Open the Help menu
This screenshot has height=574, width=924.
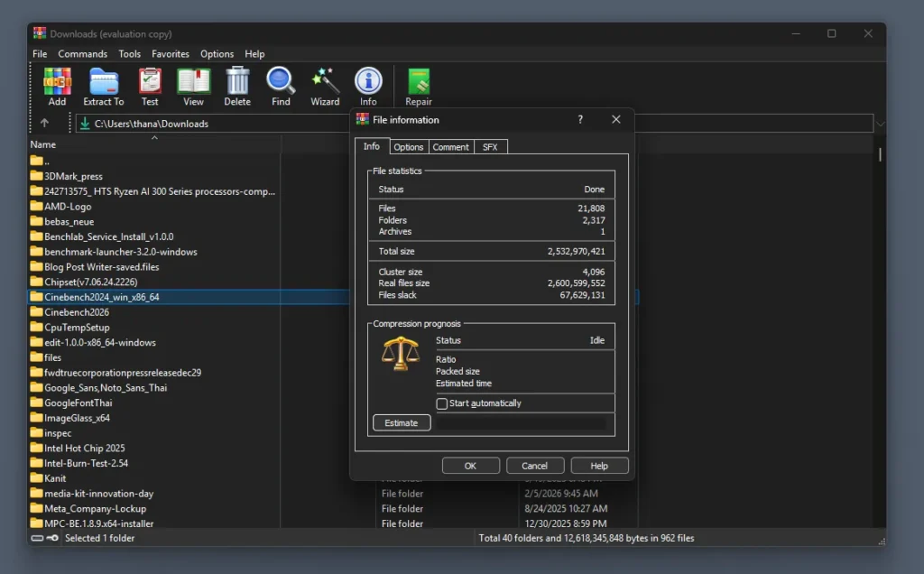coord(254,53)
